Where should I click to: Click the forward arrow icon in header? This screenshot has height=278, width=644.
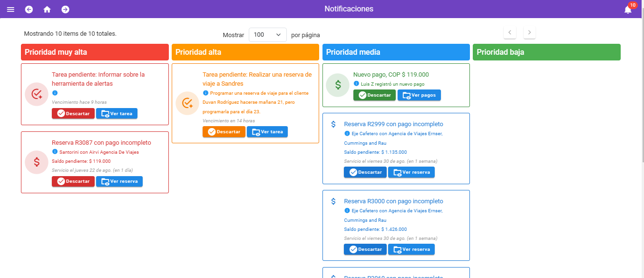[65, 10]
